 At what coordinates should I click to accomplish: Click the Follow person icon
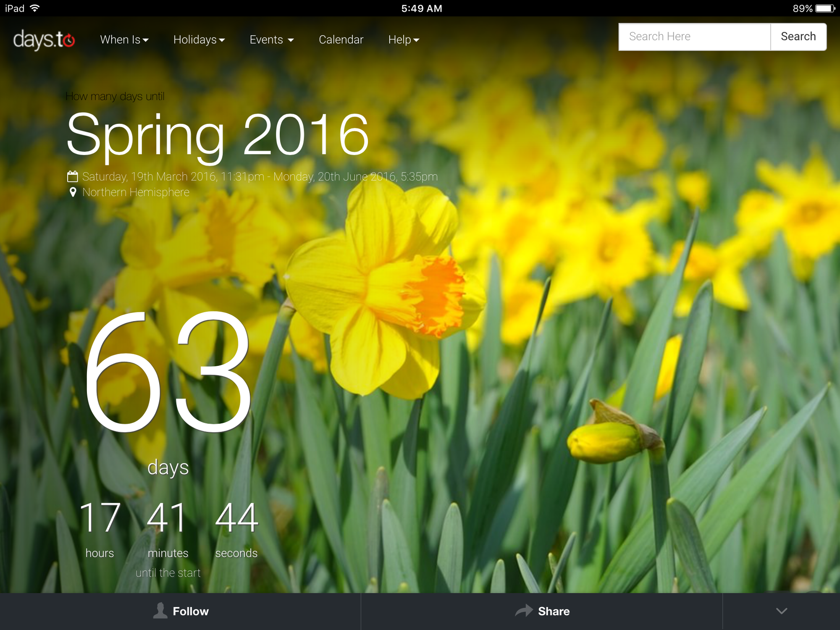point(160,611)
